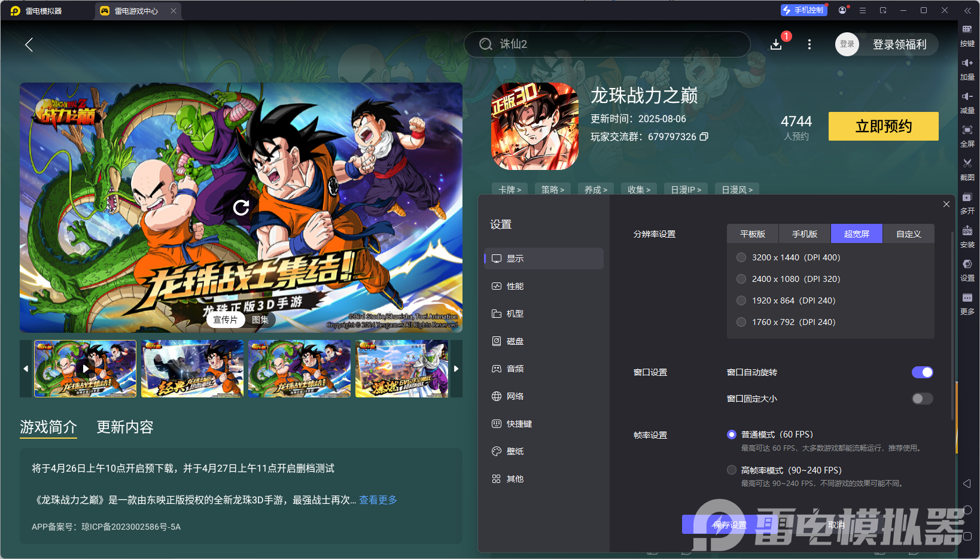Open the 更新内容 tab
The height and width of the screenshot is (559, 980).
point(125,427)
